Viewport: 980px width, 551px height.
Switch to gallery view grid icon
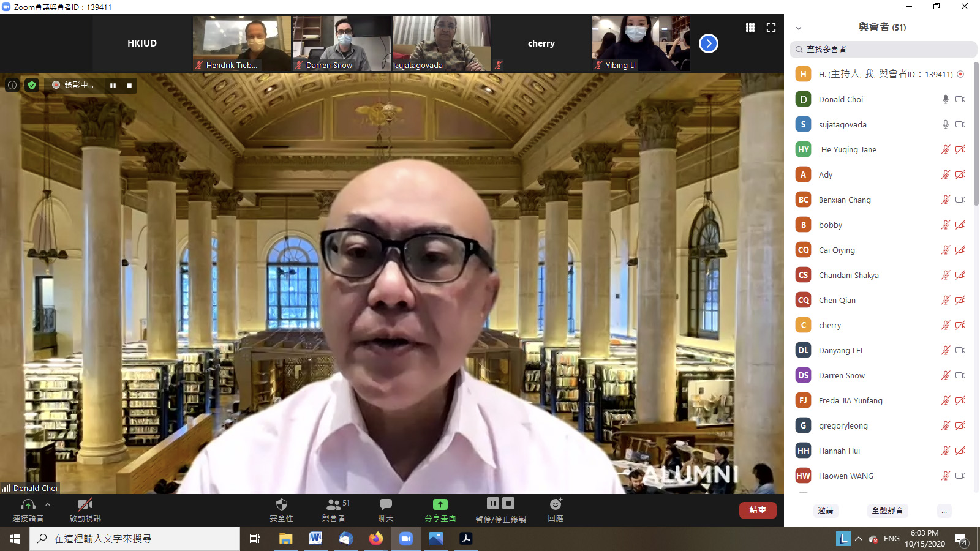(x=750, y=28)
